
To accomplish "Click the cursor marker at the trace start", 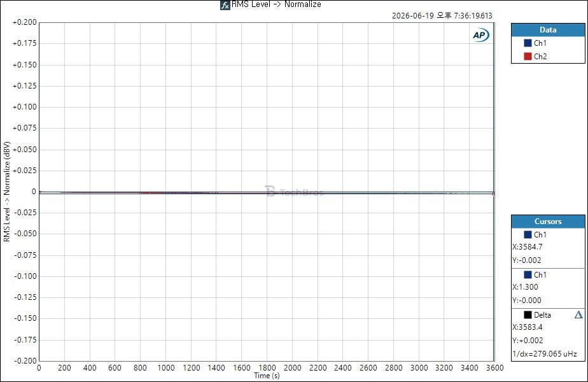I will [x=39, y=192].
